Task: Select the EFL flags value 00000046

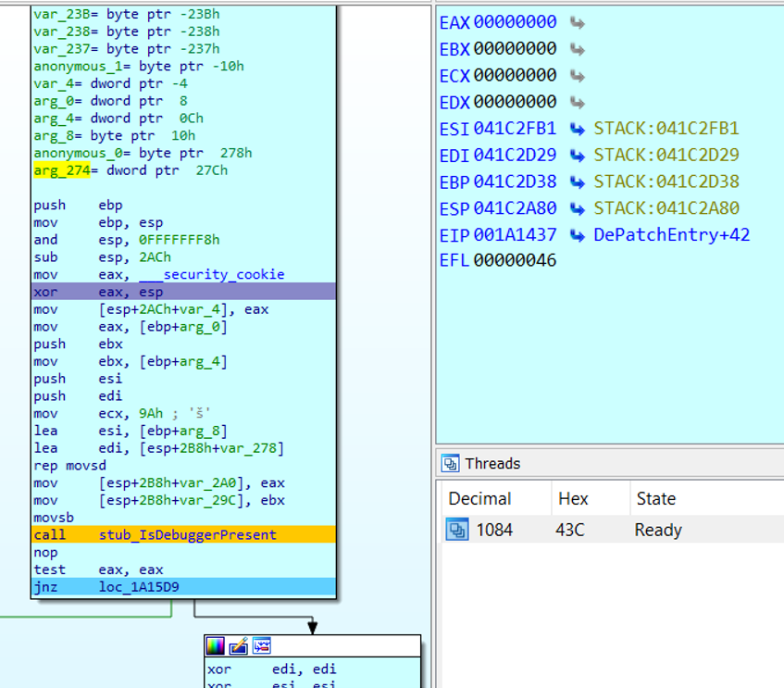Action: point(515,260)
